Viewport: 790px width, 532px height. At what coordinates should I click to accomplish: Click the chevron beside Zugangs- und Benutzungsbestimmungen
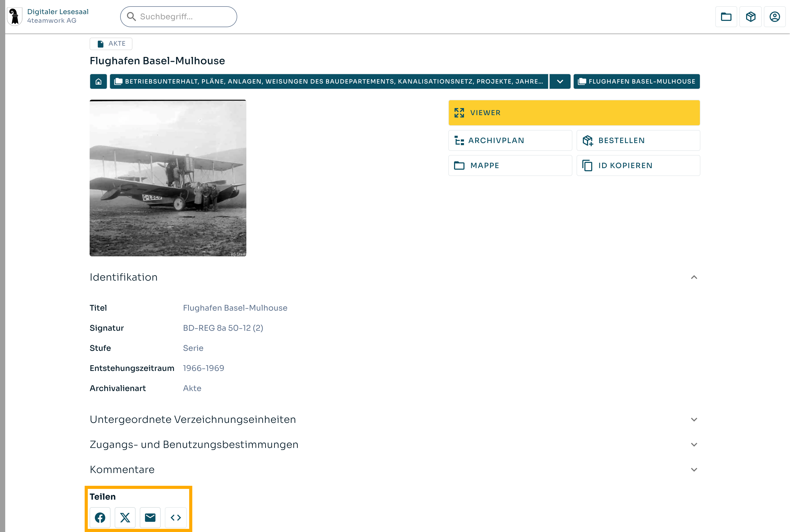(x=694, y=445)
